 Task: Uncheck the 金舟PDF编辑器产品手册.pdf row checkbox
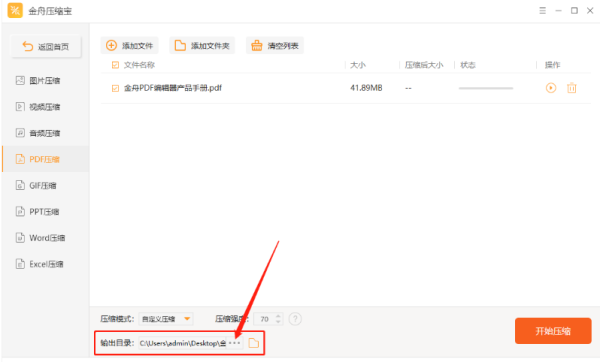[x=115, y=88]
